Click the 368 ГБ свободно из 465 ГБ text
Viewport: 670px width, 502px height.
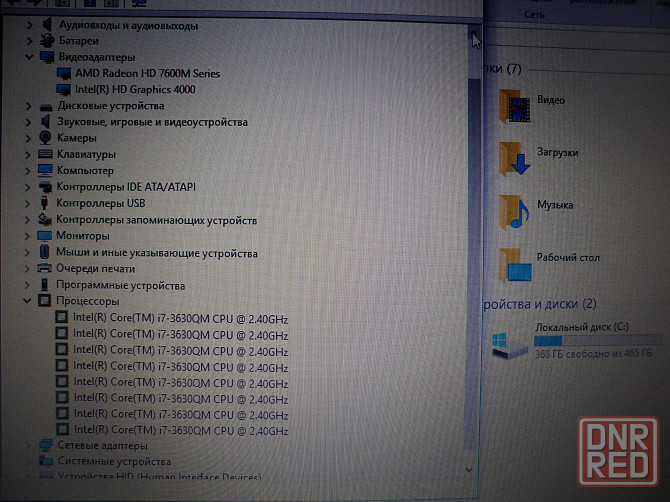[x=593, y=354]
